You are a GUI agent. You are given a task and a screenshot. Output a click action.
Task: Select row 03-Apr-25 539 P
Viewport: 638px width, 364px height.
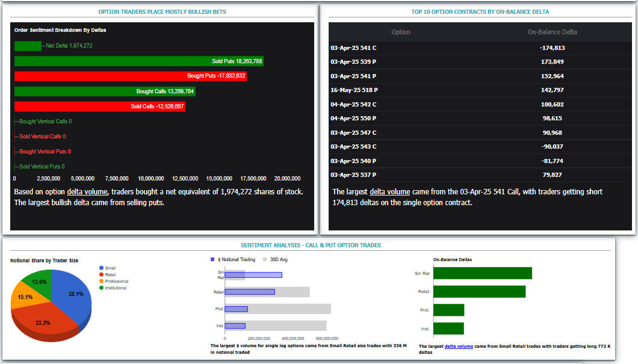point(480,62)
